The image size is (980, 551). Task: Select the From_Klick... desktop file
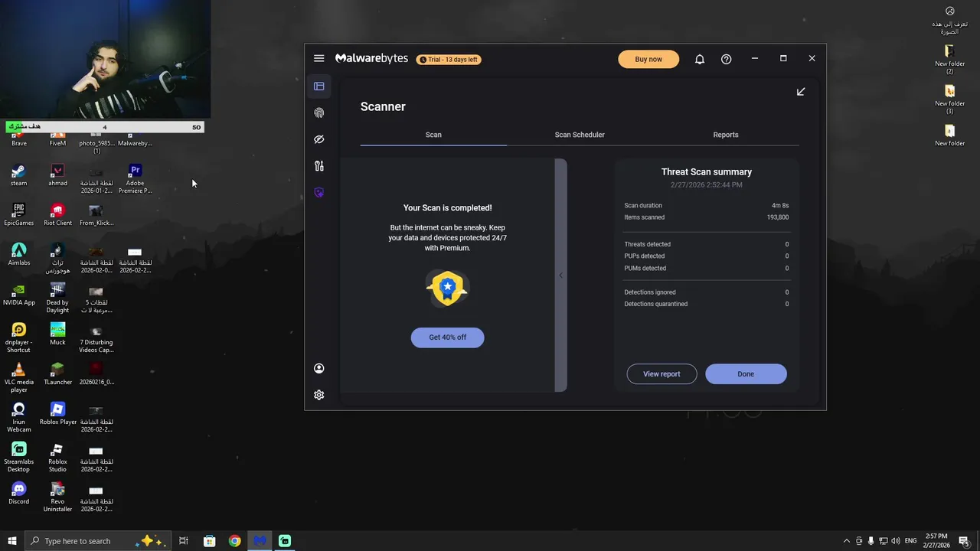click(x=96, y=215)
